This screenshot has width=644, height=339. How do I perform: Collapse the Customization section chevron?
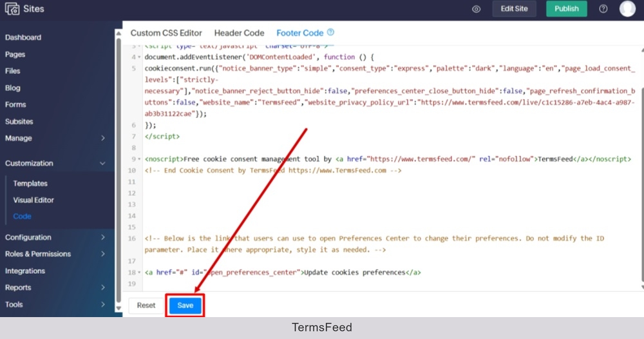[102, 164]
